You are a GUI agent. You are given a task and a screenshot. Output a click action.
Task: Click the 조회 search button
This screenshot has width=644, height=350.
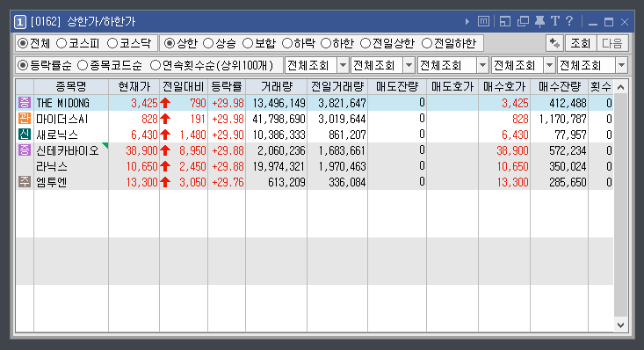[x=581, y=43]
